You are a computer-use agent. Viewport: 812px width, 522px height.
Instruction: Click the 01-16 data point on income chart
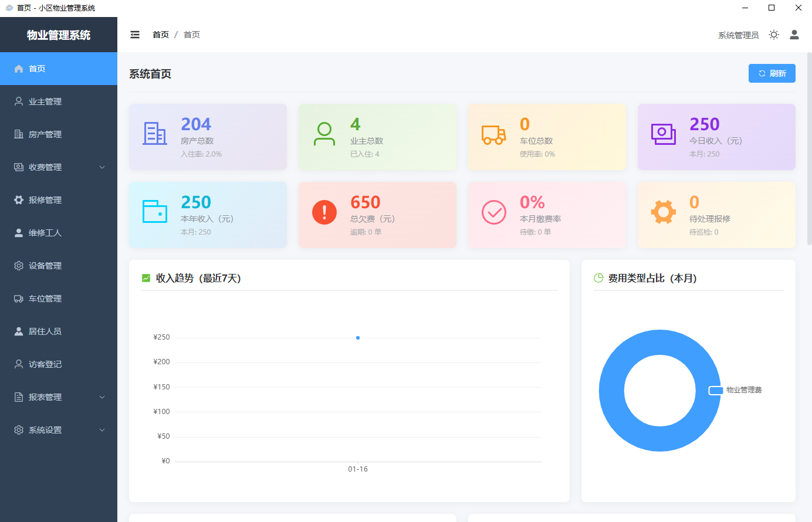(x=358, y=338)
